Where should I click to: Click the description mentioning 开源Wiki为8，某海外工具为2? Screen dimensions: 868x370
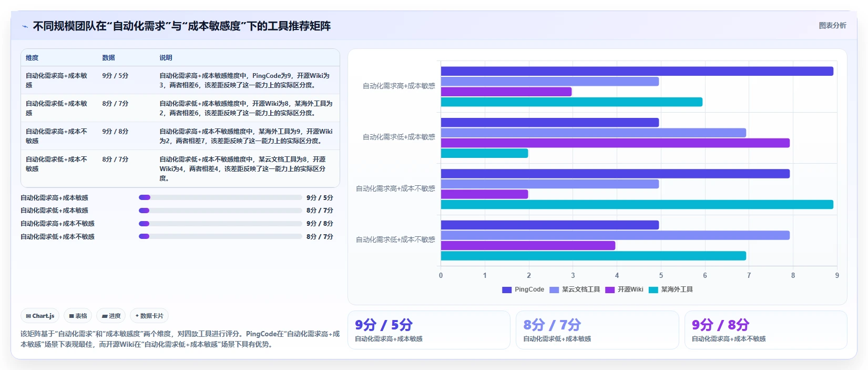click(x=246, y=108)
